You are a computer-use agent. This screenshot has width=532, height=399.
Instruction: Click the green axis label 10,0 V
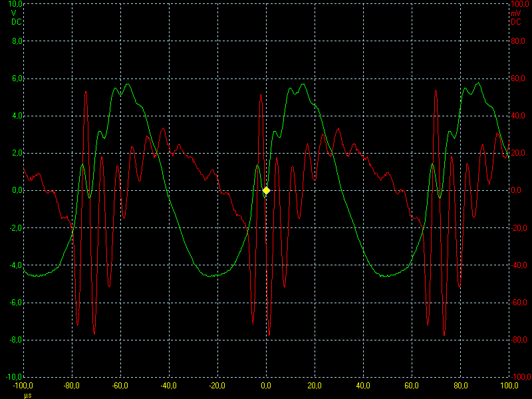coord(15,4)
